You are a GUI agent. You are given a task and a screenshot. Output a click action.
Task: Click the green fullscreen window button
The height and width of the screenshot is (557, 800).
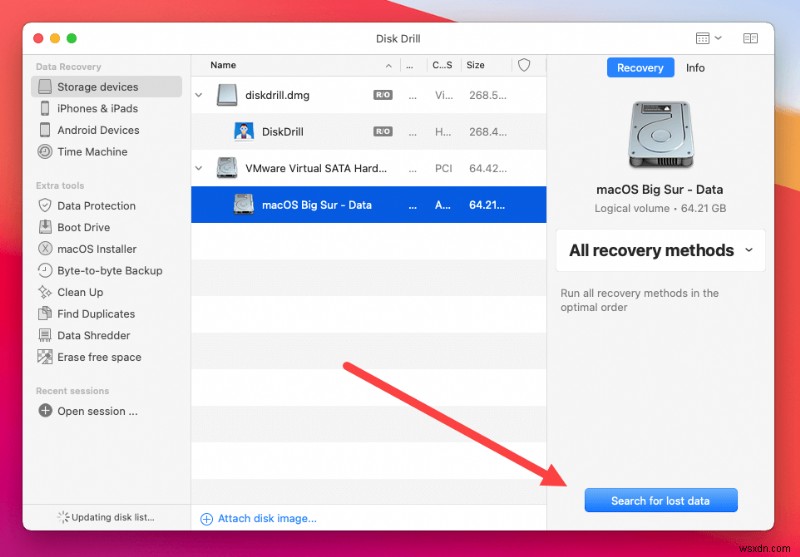point(71,38)
